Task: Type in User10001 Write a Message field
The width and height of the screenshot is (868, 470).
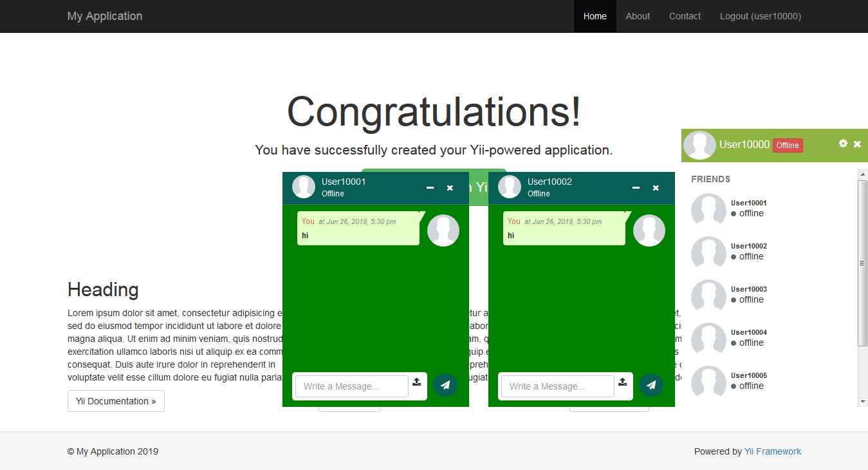Action: [351, 386]
